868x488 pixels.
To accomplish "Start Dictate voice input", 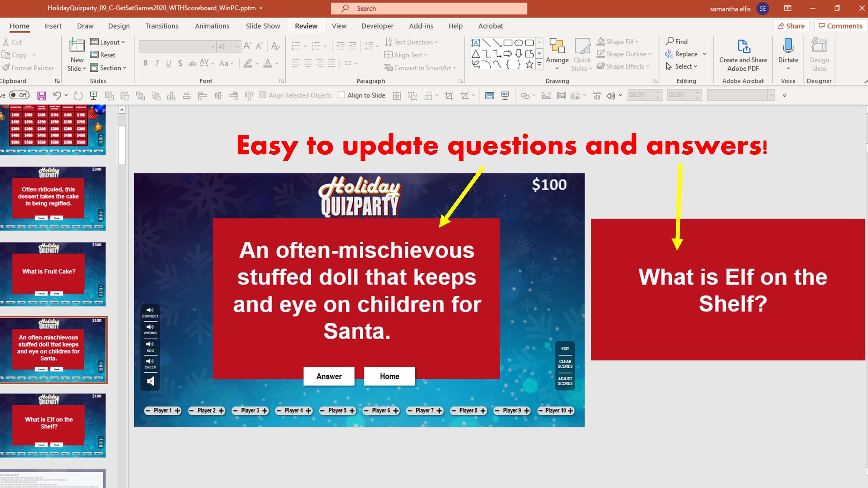I will click(788, 51).
